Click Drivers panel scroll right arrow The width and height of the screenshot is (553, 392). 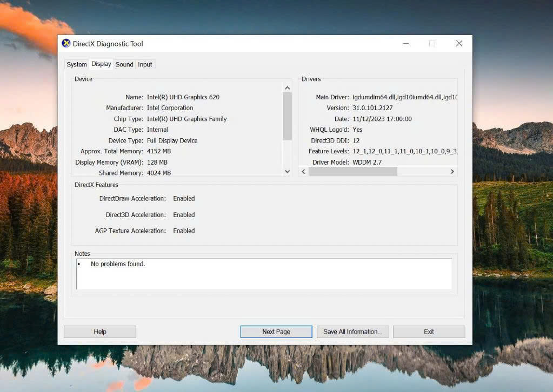(452, 172)
